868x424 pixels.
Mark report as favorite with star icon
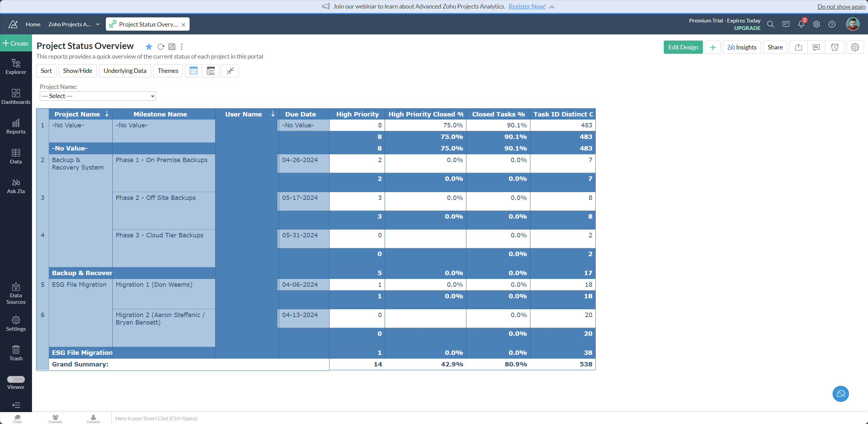149,47
